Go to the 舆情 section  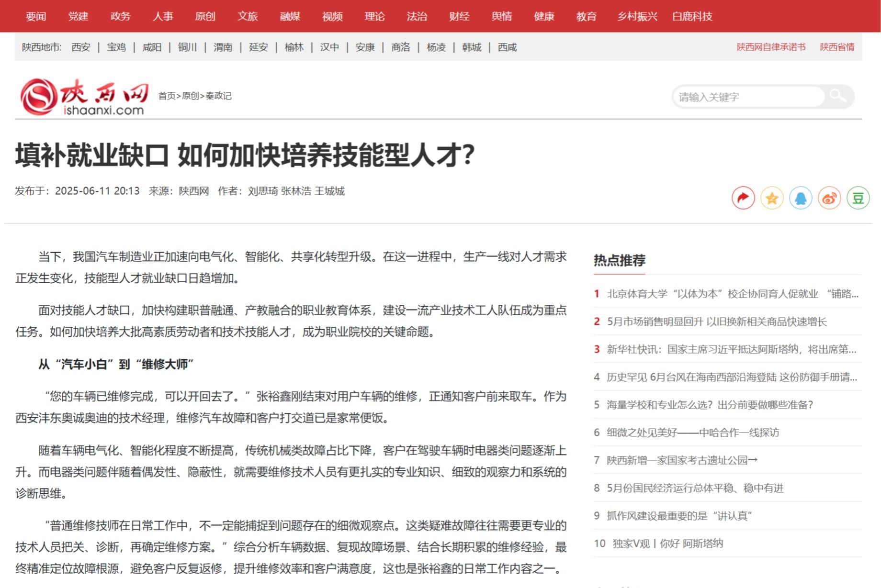pyautogui.click(x=501, y=16)
